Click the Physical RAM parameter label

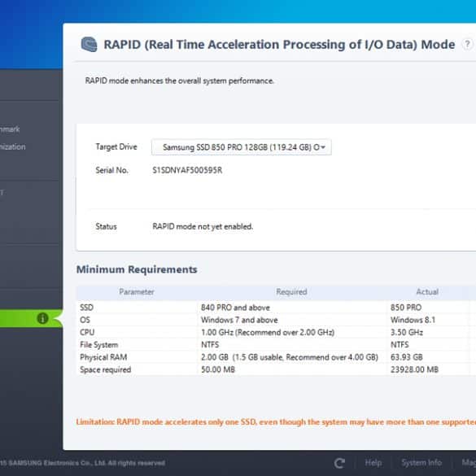point(103,357)
